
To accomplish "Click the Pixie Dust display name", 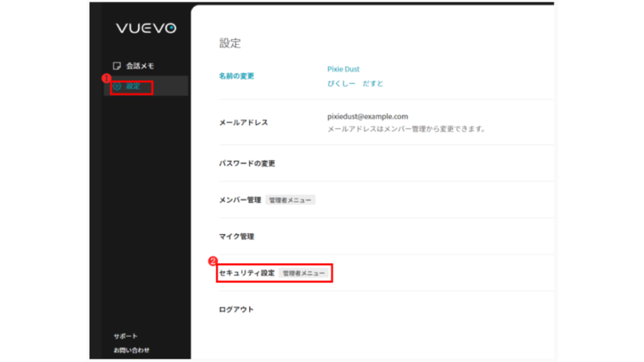I will pyautogui.click(x=343, y=69).
